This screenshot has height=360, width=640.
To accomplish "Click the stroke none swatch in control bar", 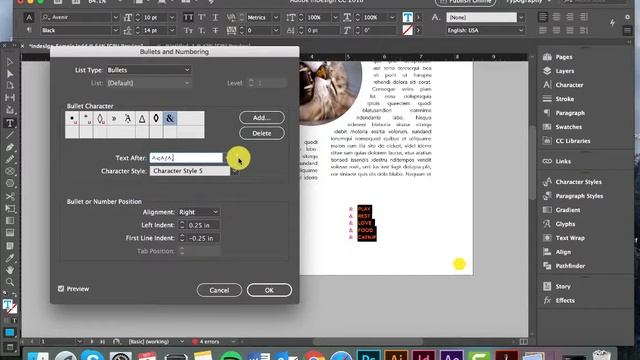I will point(407,31).
